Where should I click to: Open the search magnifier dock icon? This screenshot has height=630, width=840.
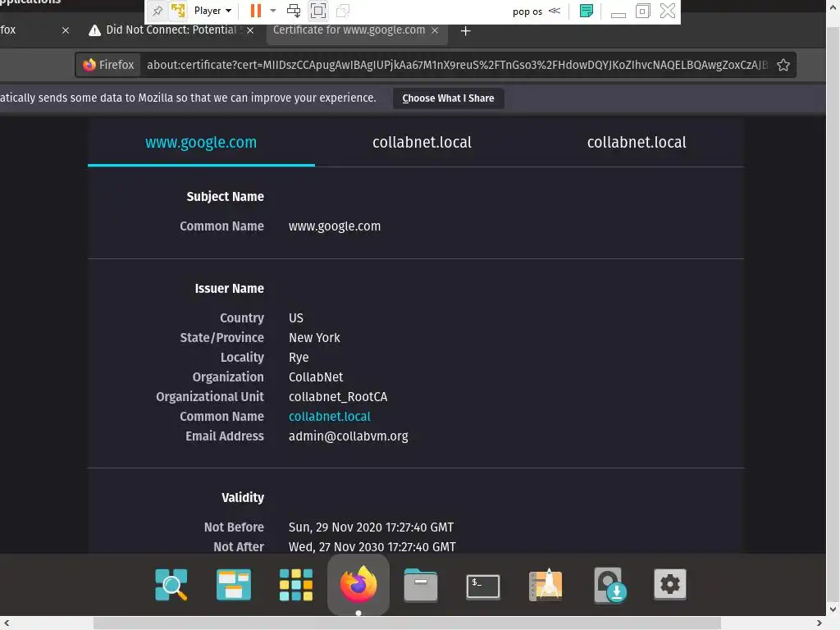pyautogui.click(x=171, y=584)
